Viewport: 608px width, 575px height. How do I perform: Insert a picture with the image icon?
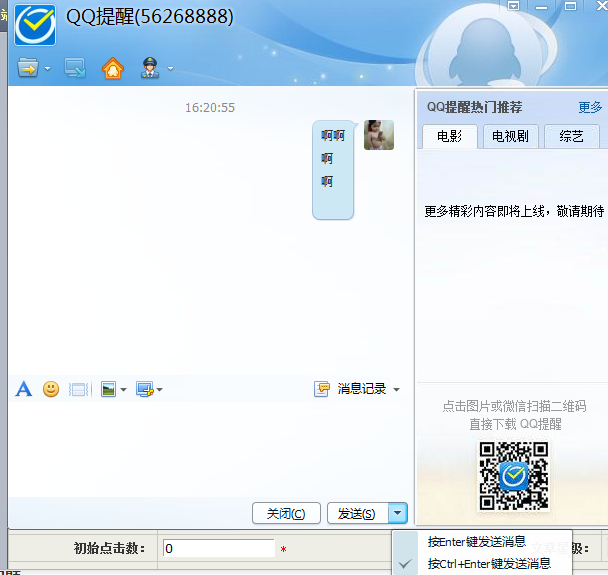(108, 389)
